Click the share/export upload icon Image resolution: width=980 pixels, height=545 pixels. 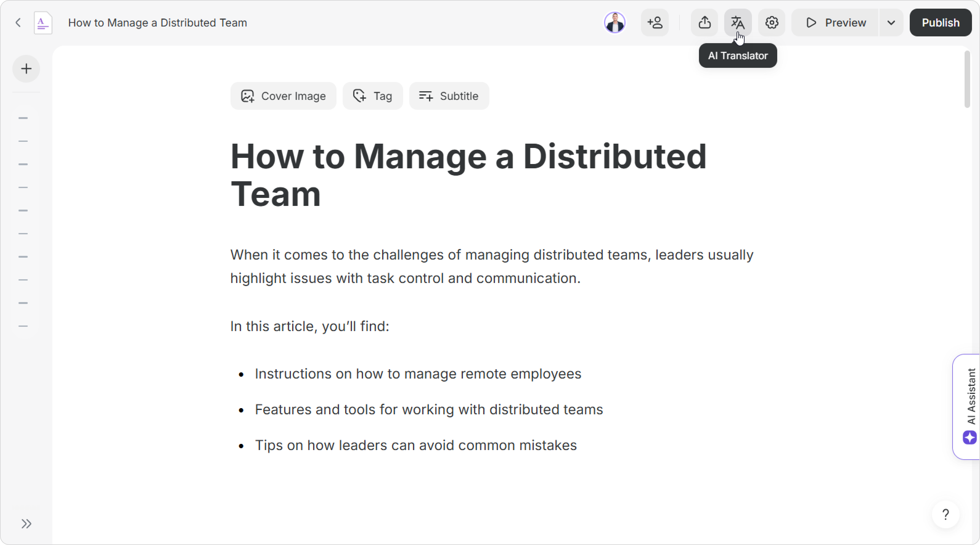coord(704,23)
